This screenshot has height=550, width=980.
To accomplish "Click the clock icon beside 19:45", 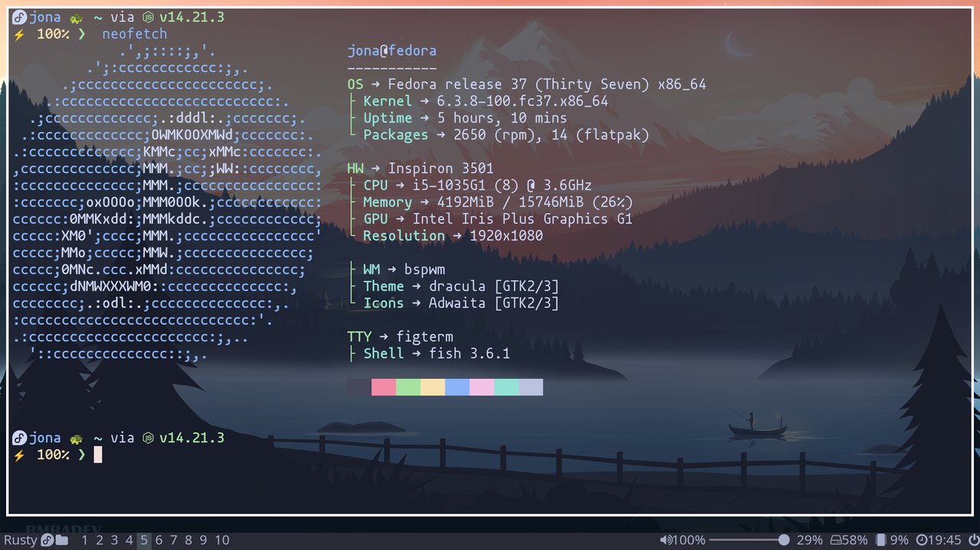I will (x=922, y=540).
